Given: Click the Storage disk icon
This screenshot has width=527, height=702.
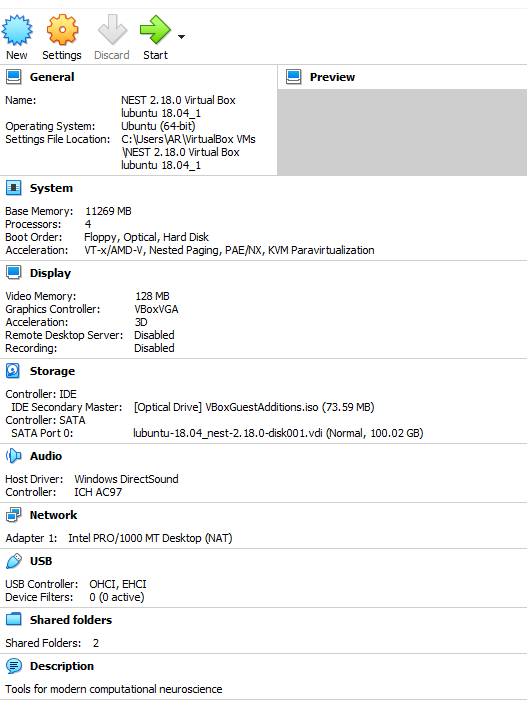Looking at the screenshot, I should (13, 371).
